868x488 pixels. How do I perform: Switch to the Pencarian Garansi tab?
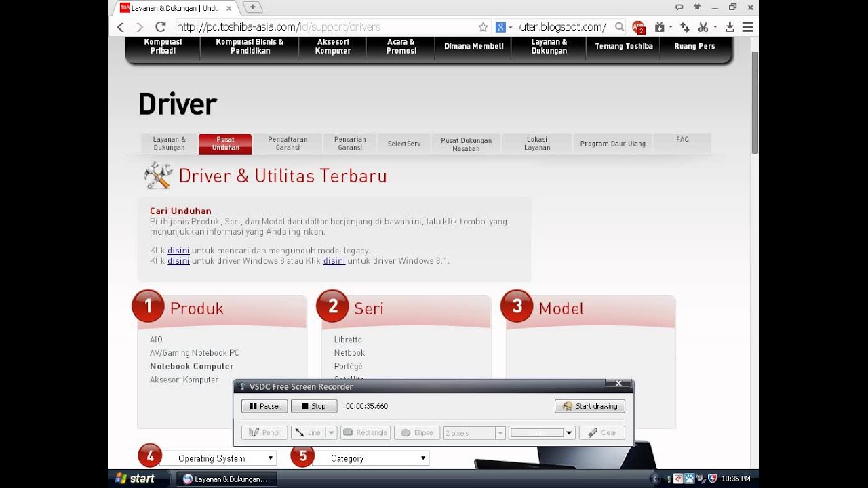pos(350,143)
